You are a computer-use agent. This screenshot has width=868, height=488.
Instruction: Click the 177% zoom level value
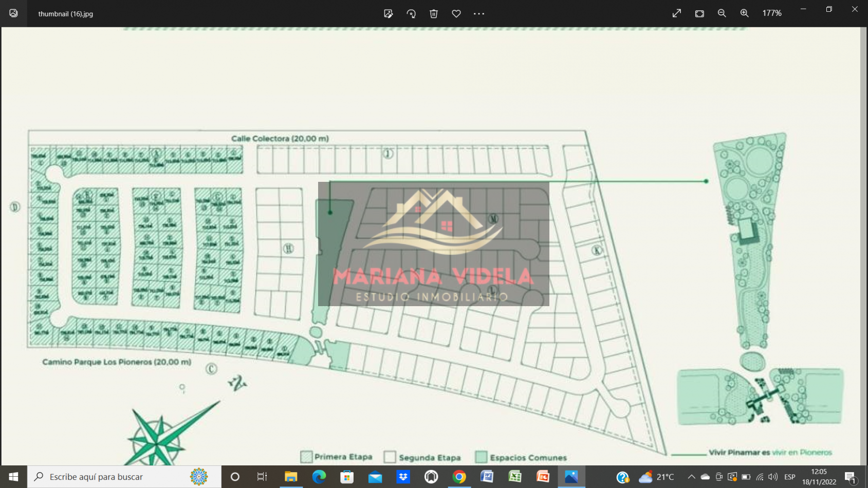[x=772, y=13]
